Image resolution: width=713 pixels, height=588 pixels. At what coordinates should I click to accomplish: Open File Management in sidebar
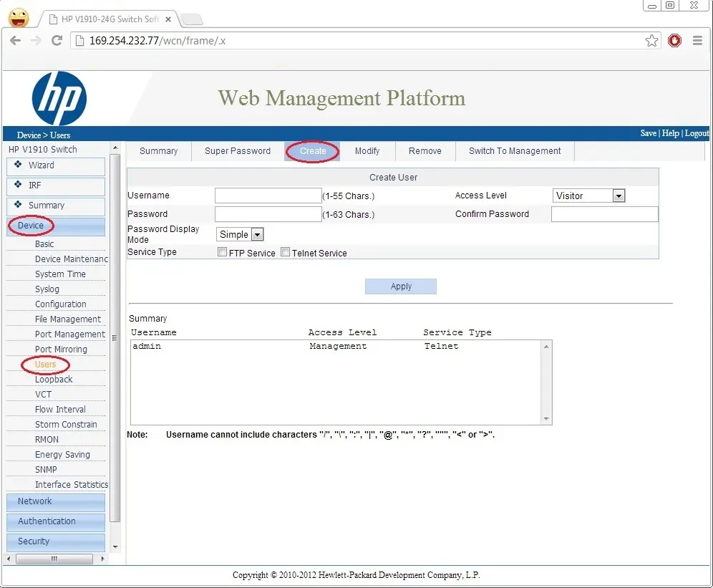click(x=68, y=319)
